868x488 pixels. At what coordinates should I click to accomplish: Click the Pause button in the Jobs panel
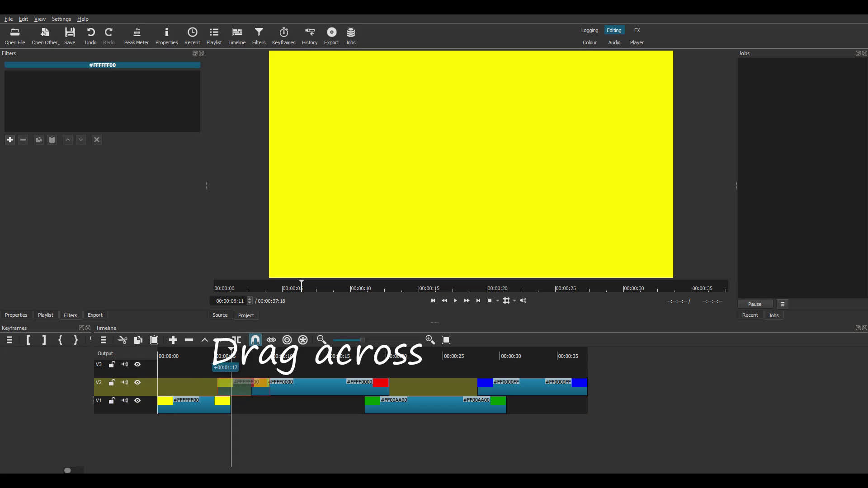point(754,304)
